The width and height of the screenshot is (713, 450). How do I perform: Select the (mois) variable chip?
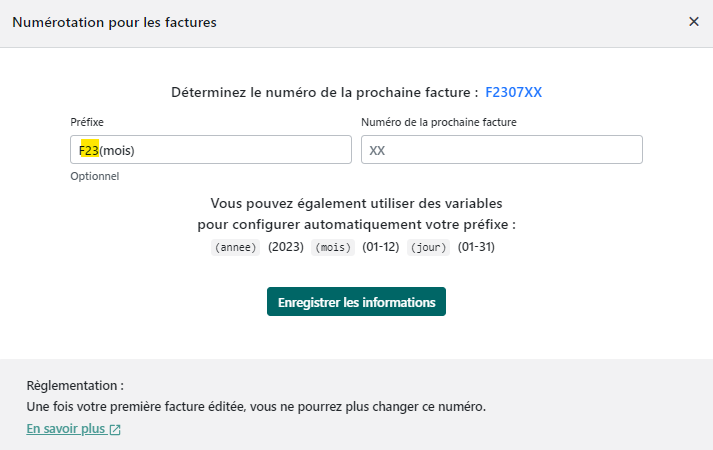[334, 247]
